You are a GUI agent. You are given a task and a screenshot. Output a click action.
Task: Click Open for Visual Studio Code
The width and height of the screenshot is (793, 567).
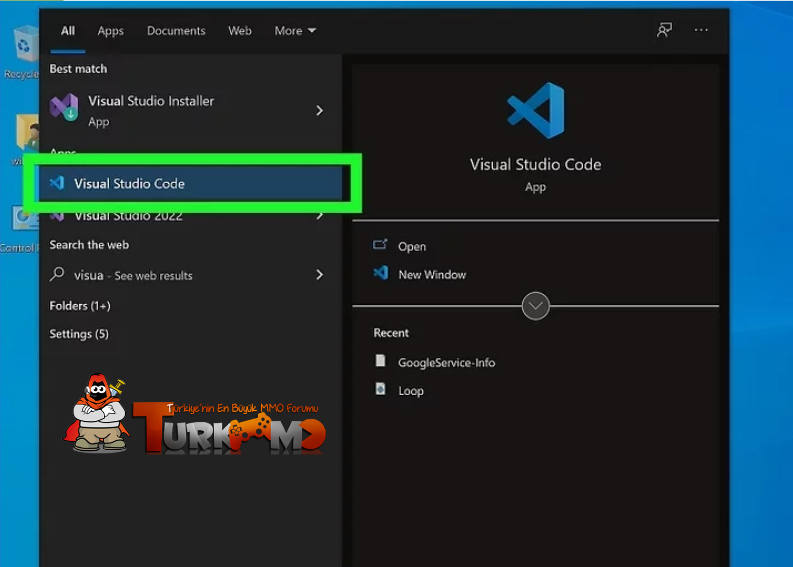pyautogui.click(x=412, y=246)
